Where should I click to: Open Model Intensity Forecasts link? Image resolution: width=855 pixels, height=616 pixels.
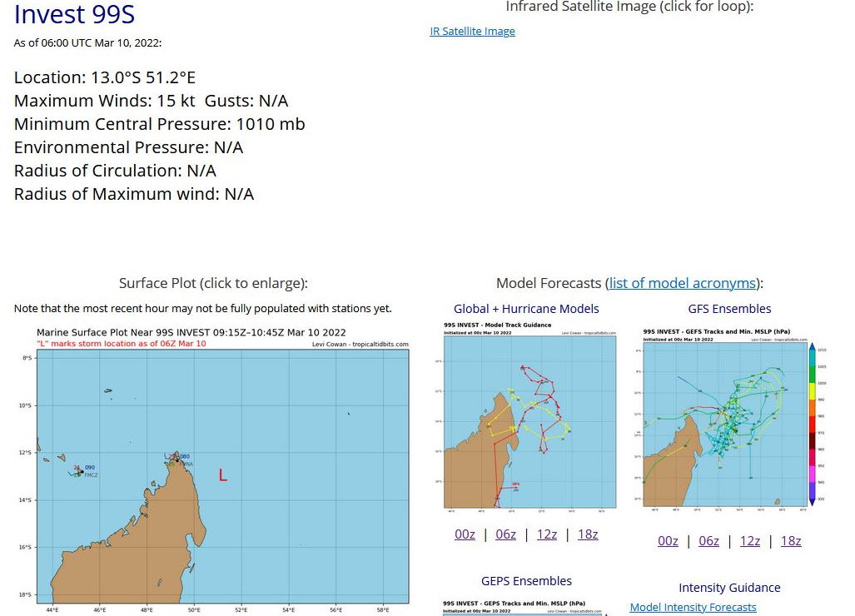[693, 608]
